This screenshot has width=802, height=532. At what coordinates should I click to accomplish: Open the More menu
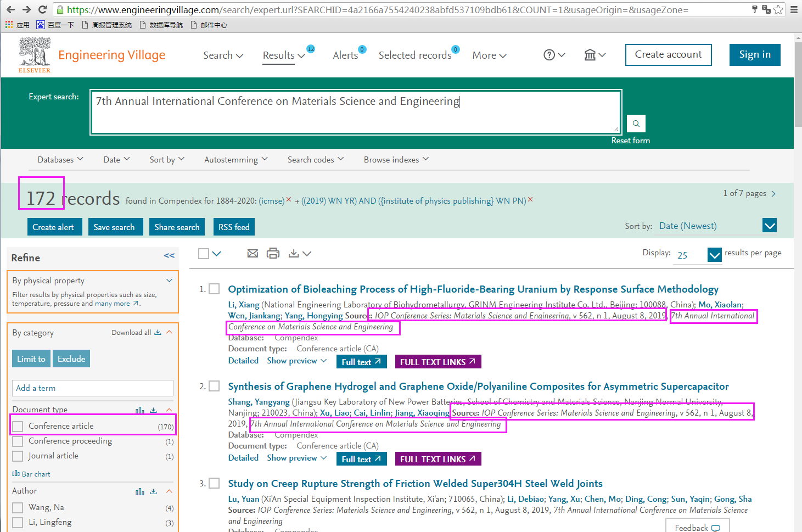pos(489,55)
